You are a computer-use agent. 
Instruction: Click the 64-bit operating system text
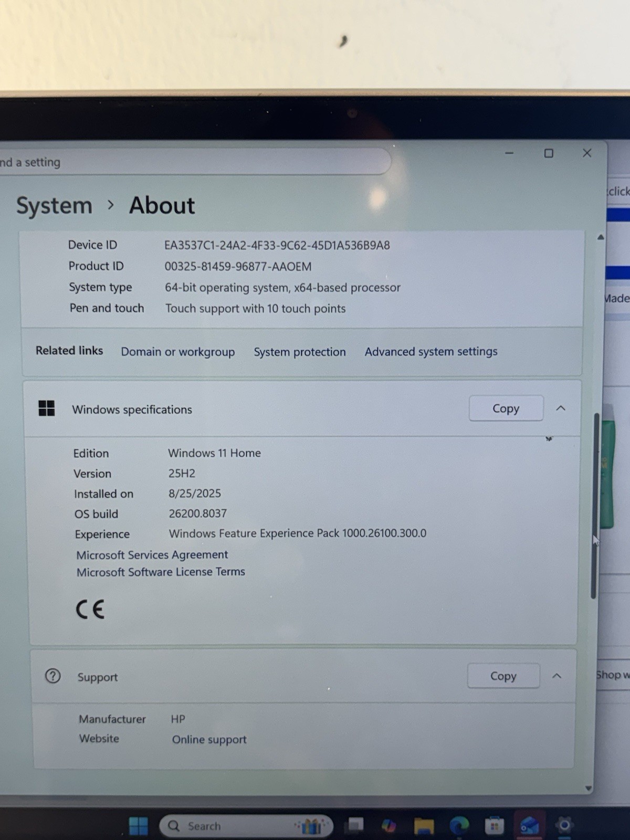282,287
